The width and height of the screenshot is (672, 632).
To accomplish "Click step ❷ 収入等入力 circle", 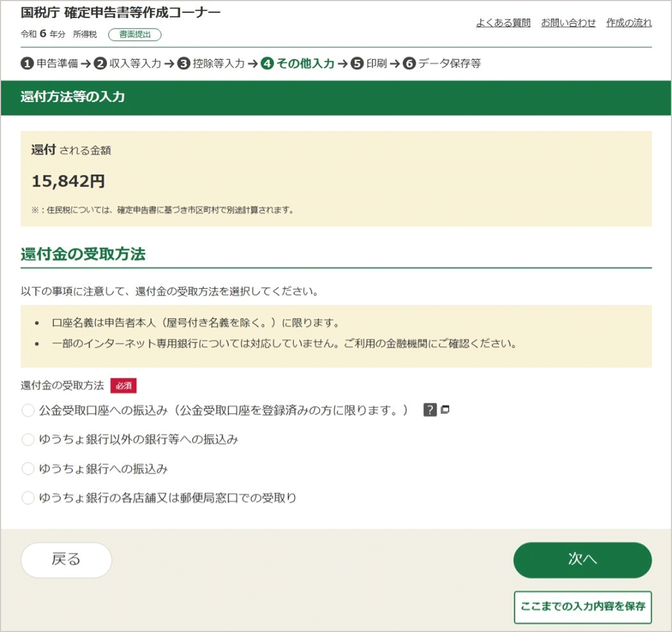I will pos(99,64).
